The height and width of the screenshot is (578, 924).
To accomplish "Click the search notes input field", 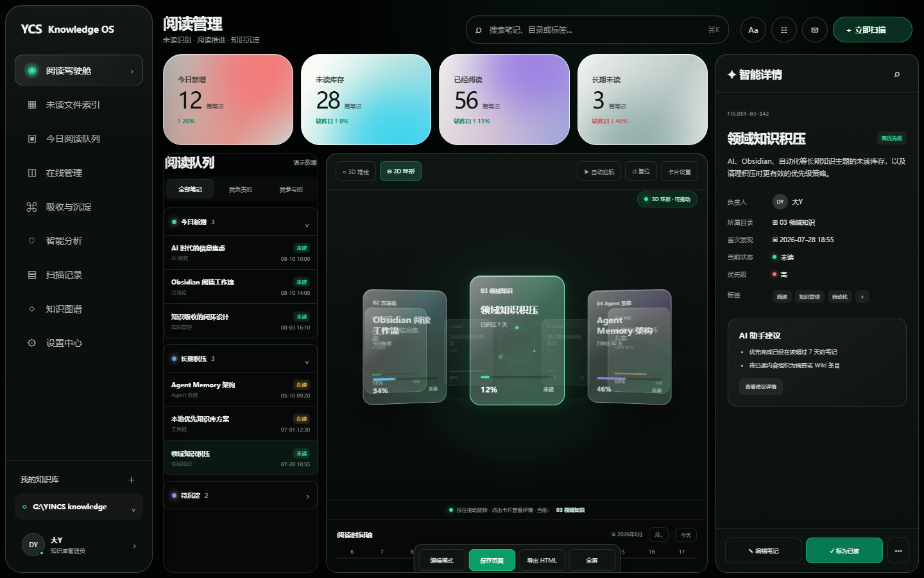I will 597,30.
